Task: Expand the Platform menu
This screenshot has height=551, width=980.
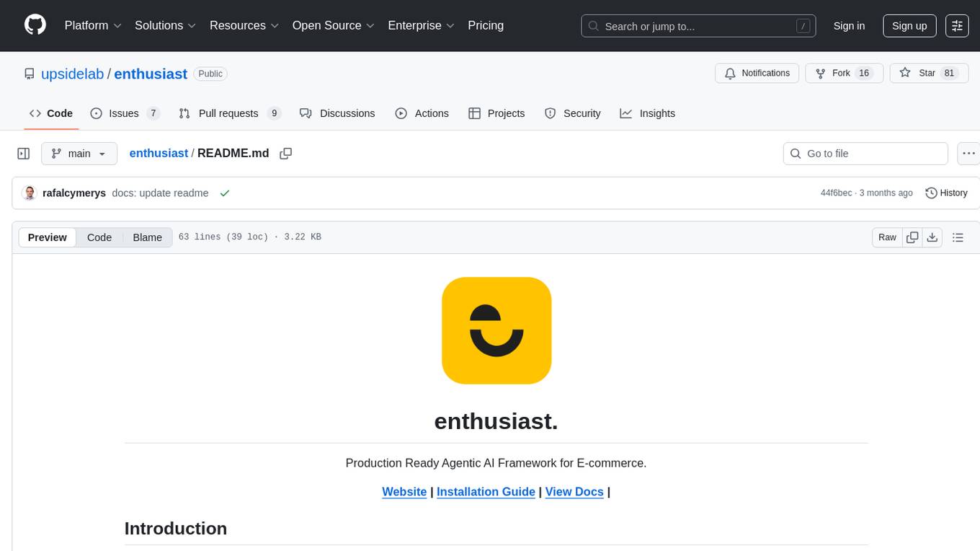Action: point(93,25)
